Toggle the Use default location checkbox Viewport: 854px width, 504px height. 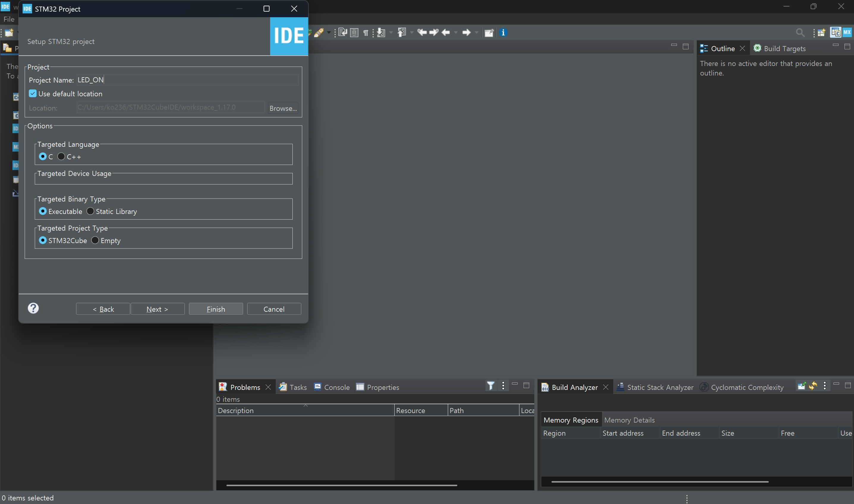[33, 94]
